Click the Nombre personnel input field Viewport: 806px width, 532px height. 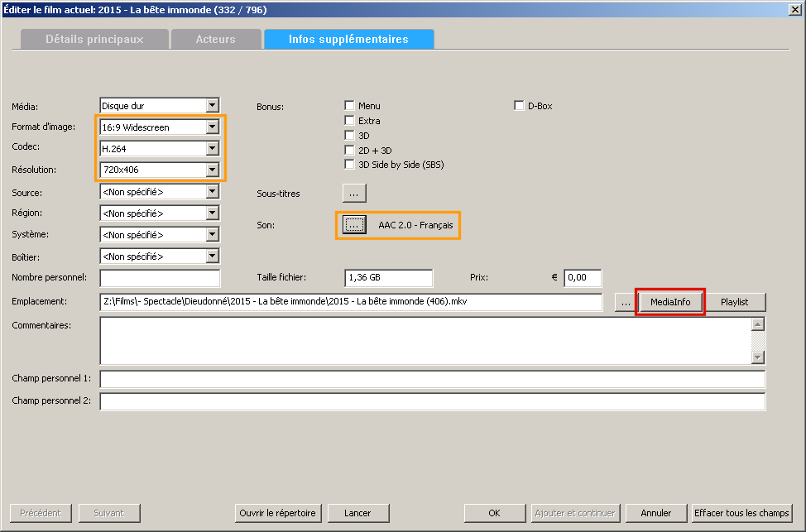tap(160, 277)
